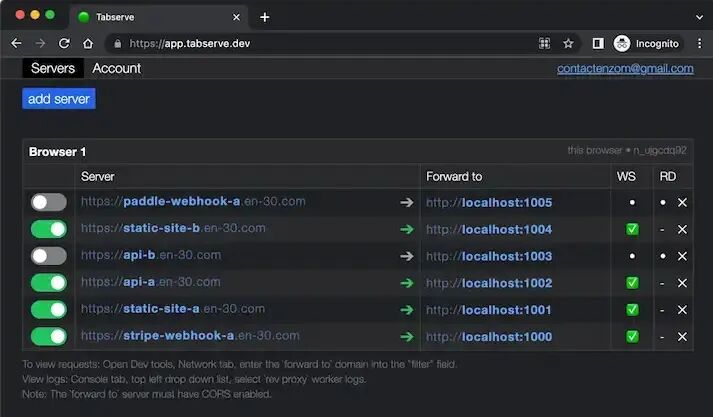Open the browser home page
Screen dimensions: 713x417
coord(88,43)
